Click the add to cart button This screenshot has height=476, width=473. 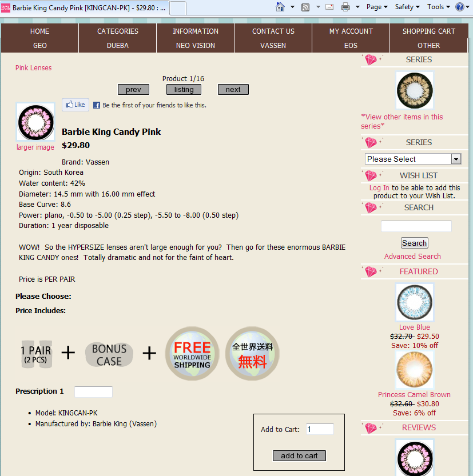click(x=299, y=455)
